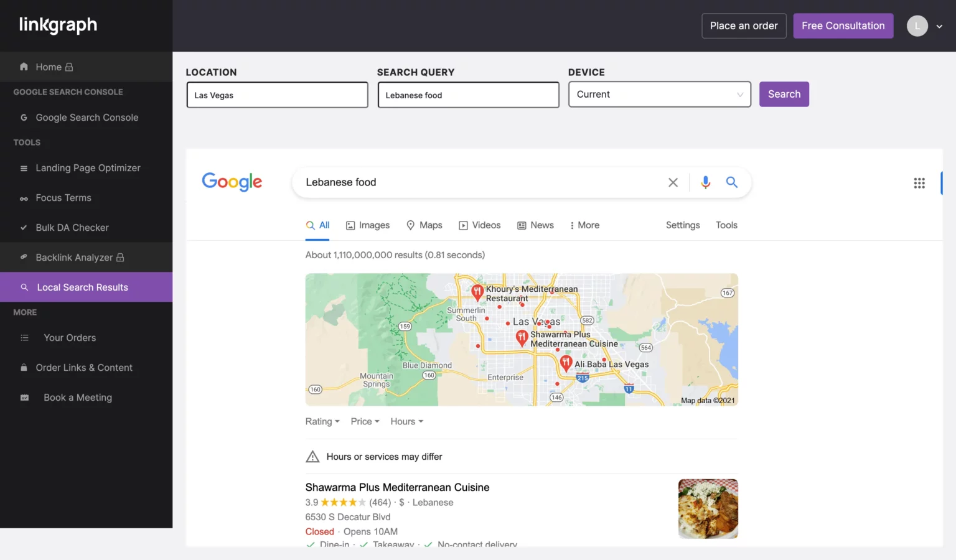Screen dimensions: 956x560
Task: Open the Google apps grid icon
Action: (x=919, y=183)
